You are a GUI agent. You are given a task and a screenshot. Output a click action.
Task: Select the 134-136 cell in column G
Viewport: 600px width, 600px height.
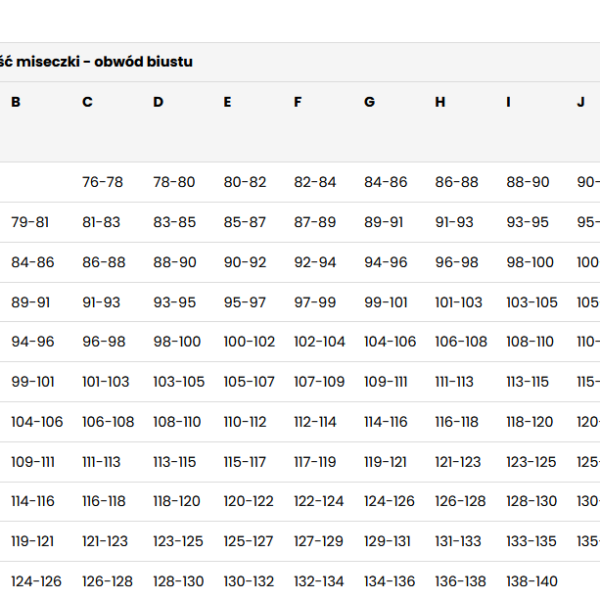[390, 581]
